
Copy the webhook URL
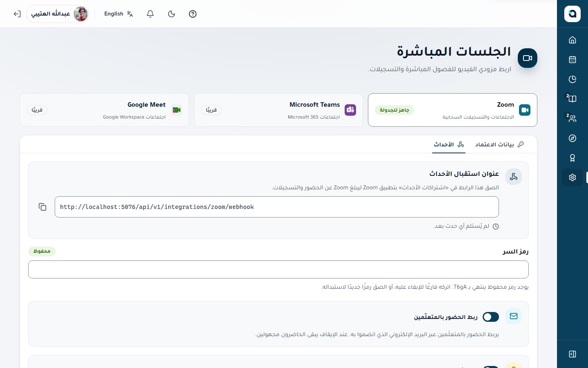pyautogui.click(x=42, y=207)
